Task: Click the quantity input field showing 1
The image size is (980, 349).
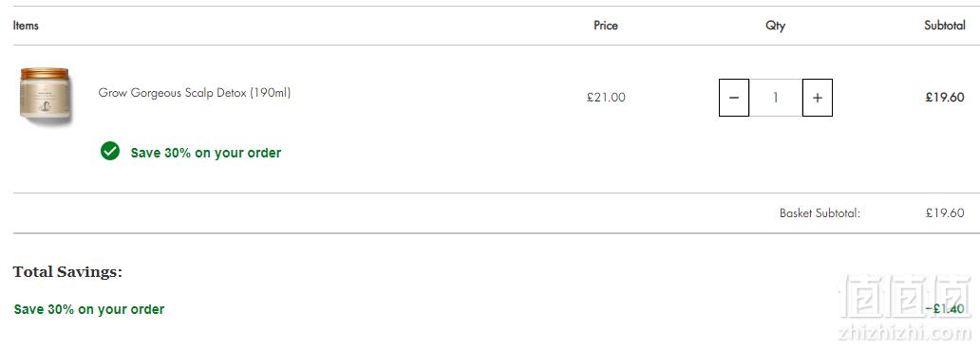Action: click(776, 98)
